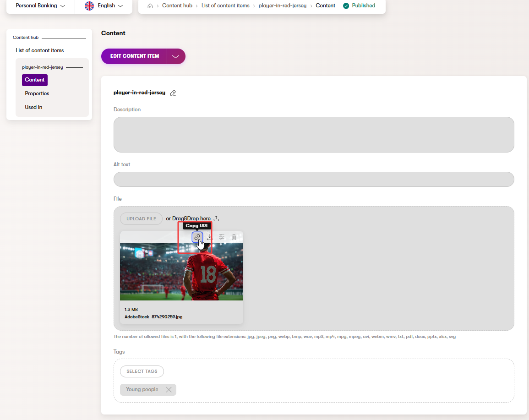Viewport: 529px width, 420px height.
Task: Open the Personal Banking dropdown
Action: [40, 6]
